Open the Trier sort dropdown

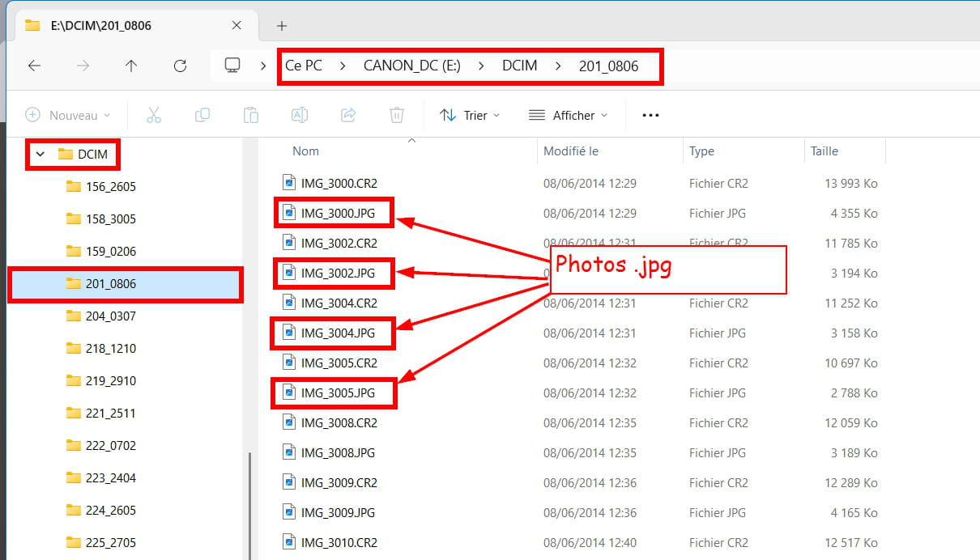click(x=470, y=115)
